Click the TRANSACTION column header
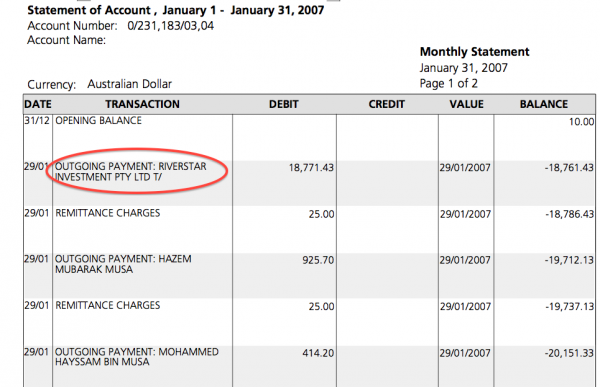Image resolution: width=600 pixels, height=387 pixels. coord(142,104)
